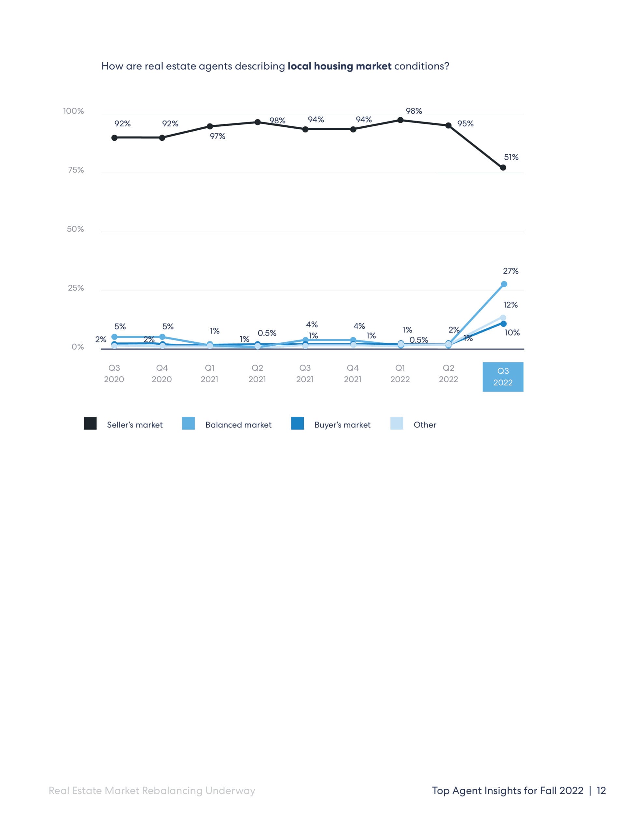Click the Buyer's market legend swatch
644x834 pixels.
[297, 424]
